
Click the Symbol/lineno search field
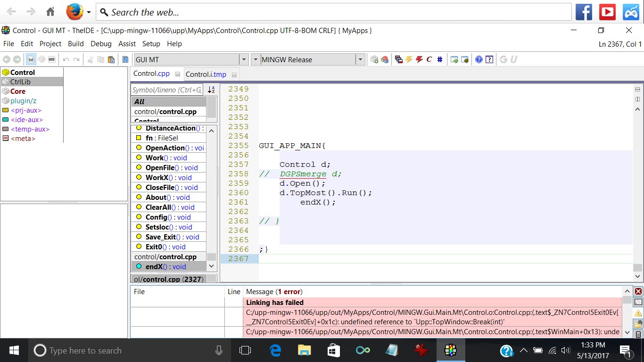167,90
